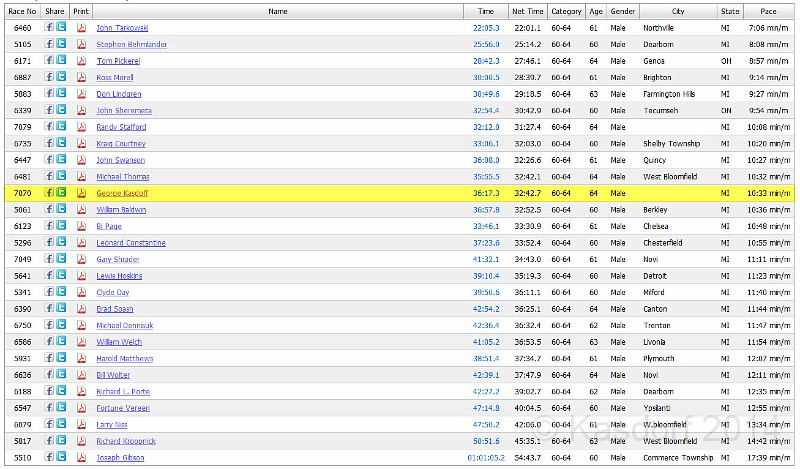This screenshot has width=800, height=469.
Task: Open PDF print icon for Tom Pickerel
Action: [81, 61]
